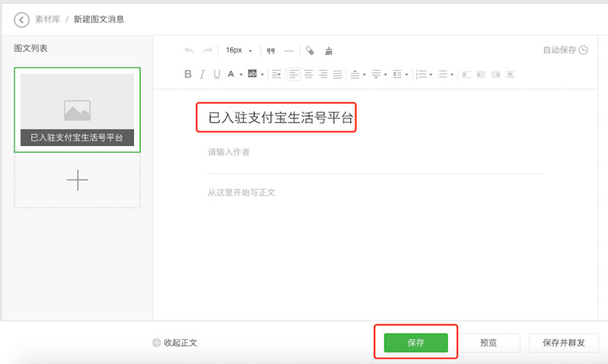Insert a blockquote with the quote icon
The width and height of the screenshot is (608, 364).
pyautogui.click(x=271, y=51)
